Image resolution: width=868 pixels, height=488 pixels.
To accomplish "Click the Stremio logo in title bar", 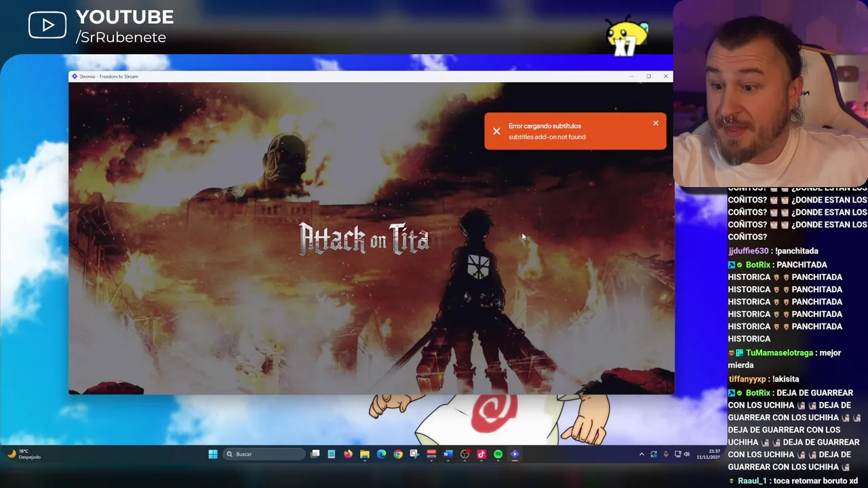I will coord(75,77).
